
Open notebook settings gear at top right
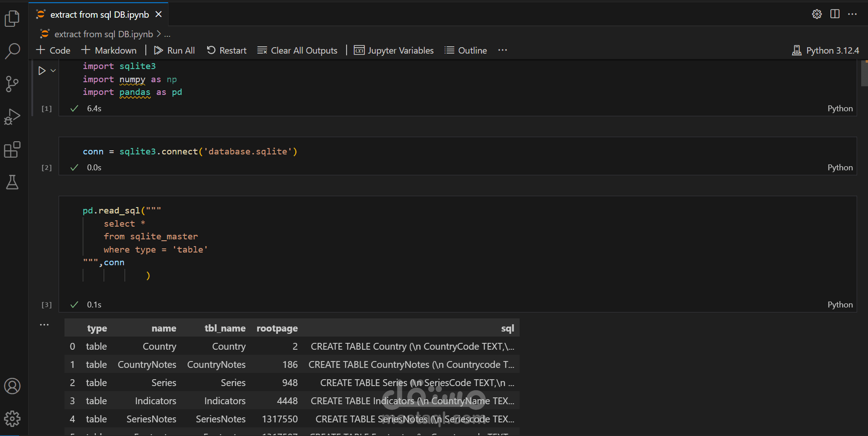click(x=817, y=14)
